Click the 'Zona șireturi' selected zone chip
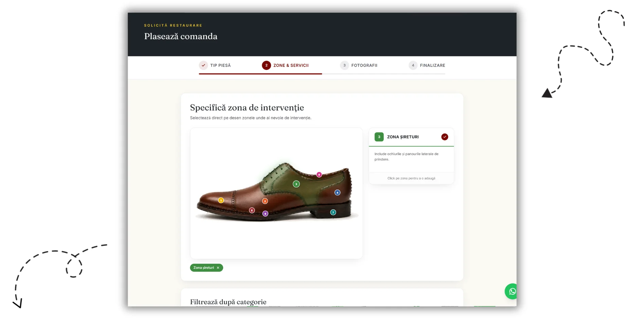This screenshot has width=644, height=319. [206, 268]
